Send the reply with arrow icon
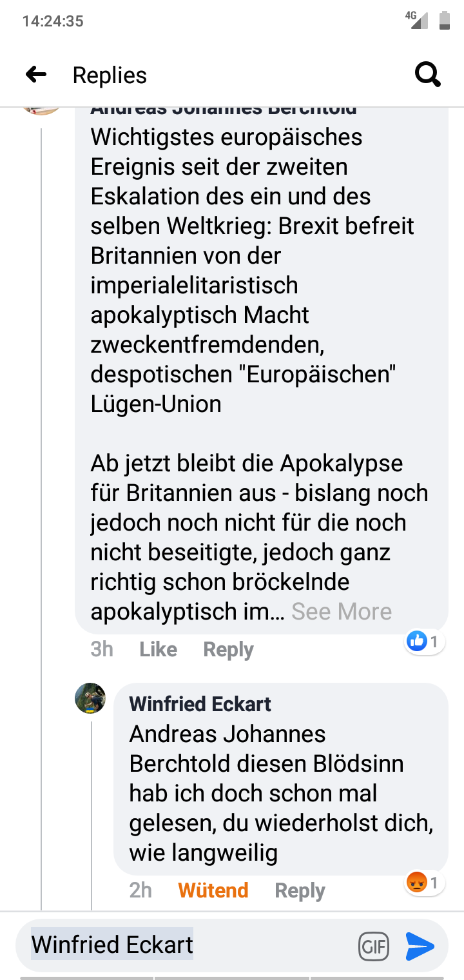 point(420,946)
